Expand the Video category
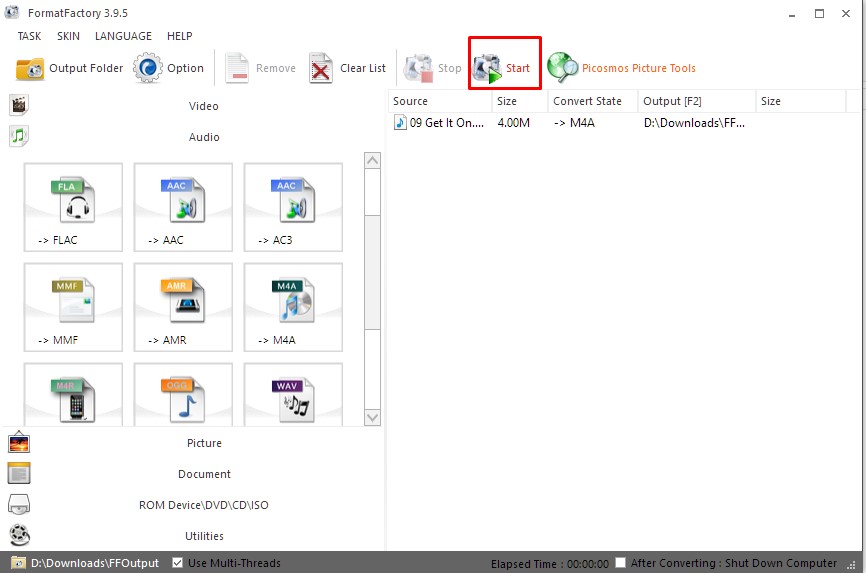The height and width of the screenshot is (573, 866). tap(203, 106)
